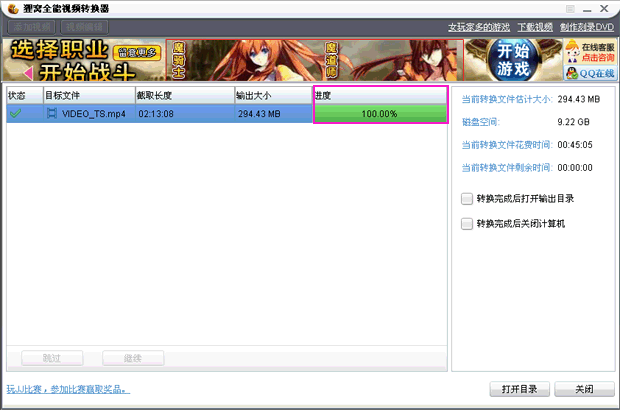Viewport: 620px width, 410px height.
Task: Select the VIDEO_TS.mp4 file name
Action: click(94, 114)
